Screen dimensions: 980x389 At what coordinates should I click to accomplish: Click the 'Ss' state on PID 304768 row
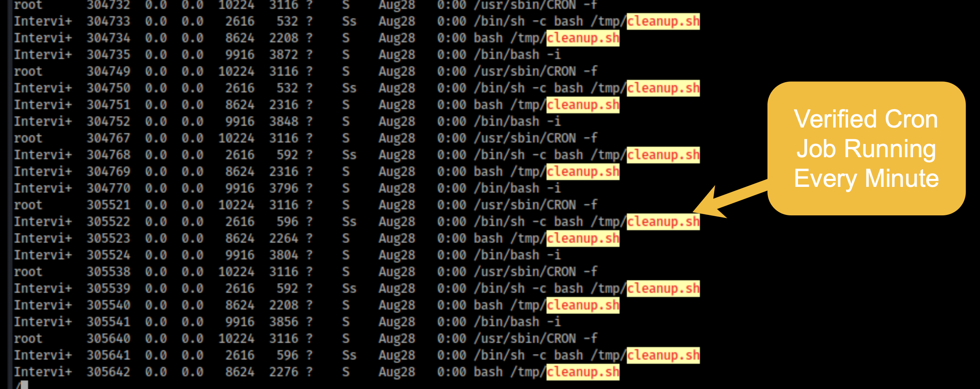coord(349,155)
